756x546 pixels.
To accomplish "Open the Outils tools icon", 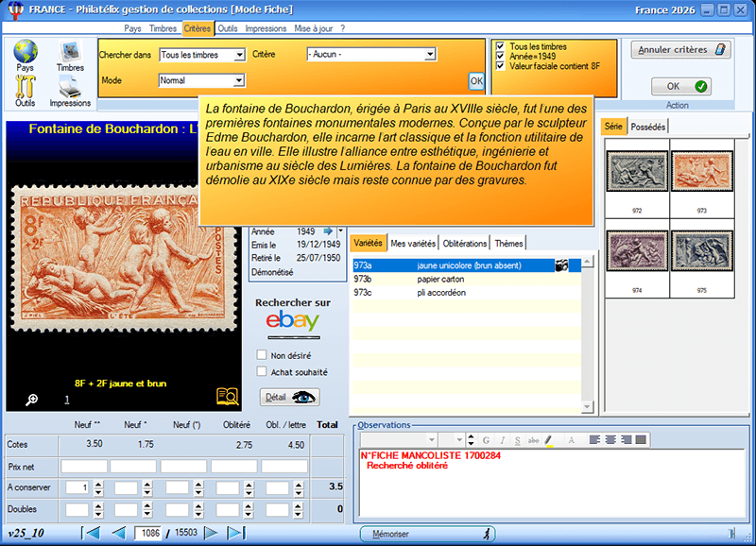I will 26,87.
